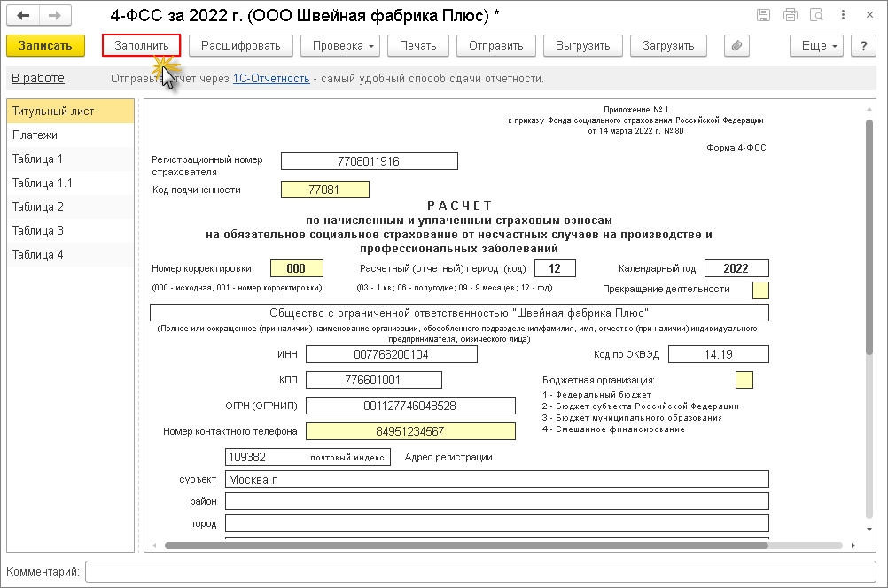Open the Таблица 4 section
This screenshot has height=588, width=888.
click(70, 254)
